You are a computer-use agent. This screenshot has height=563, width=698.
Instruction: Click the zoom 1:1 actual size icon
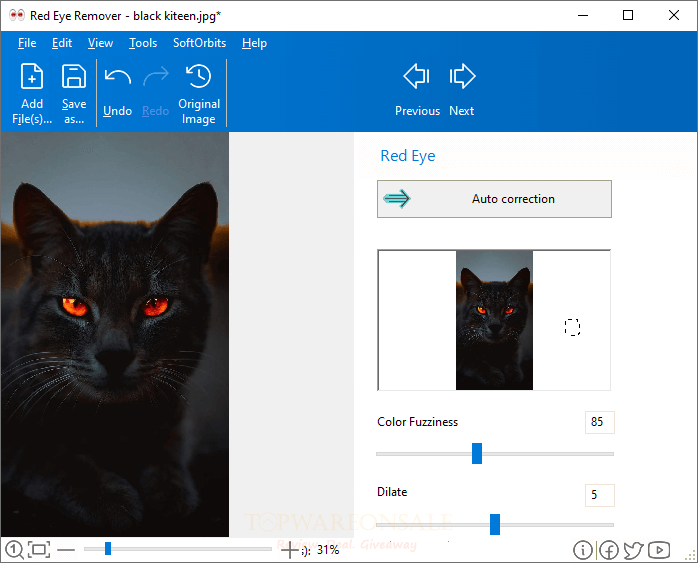pos(15,550)
